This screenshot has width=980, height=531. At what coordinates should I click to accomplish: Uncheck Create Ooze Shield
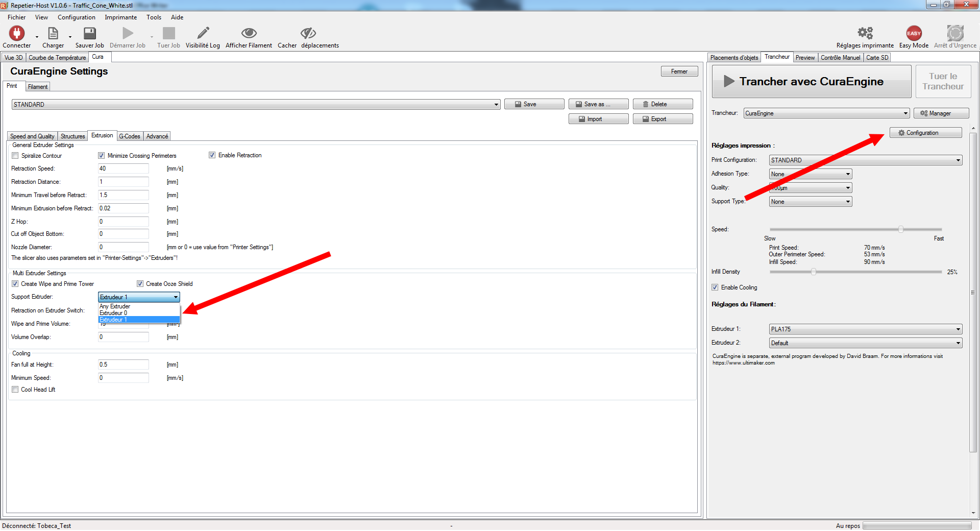tap(140, 284)
